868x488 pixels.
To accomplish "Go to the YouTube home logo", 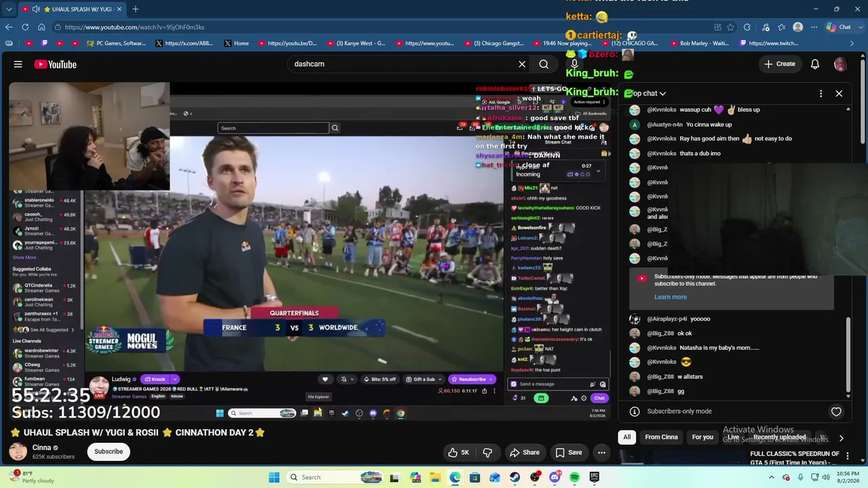I will pyautogui.click(x=56, y=64).
